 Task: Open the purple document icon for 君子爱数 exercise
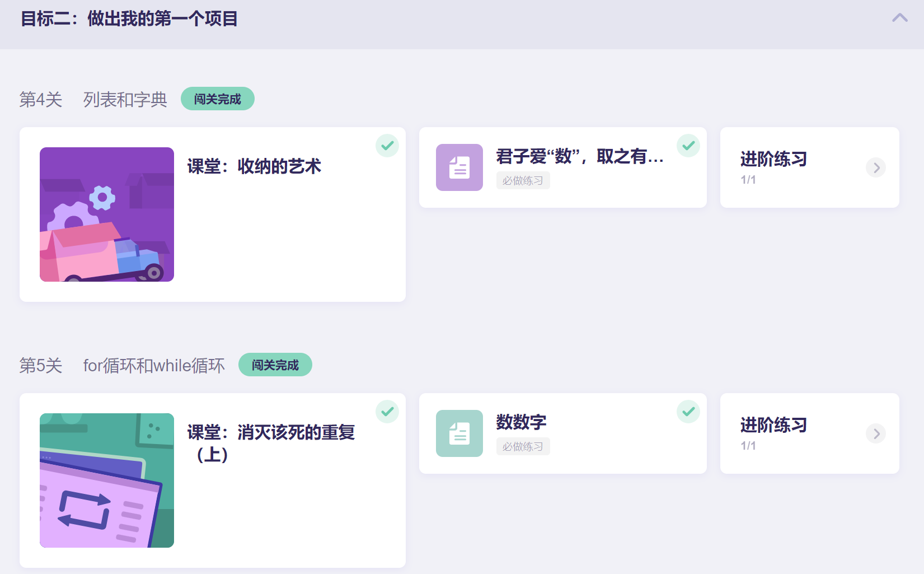tap(459, 167)
